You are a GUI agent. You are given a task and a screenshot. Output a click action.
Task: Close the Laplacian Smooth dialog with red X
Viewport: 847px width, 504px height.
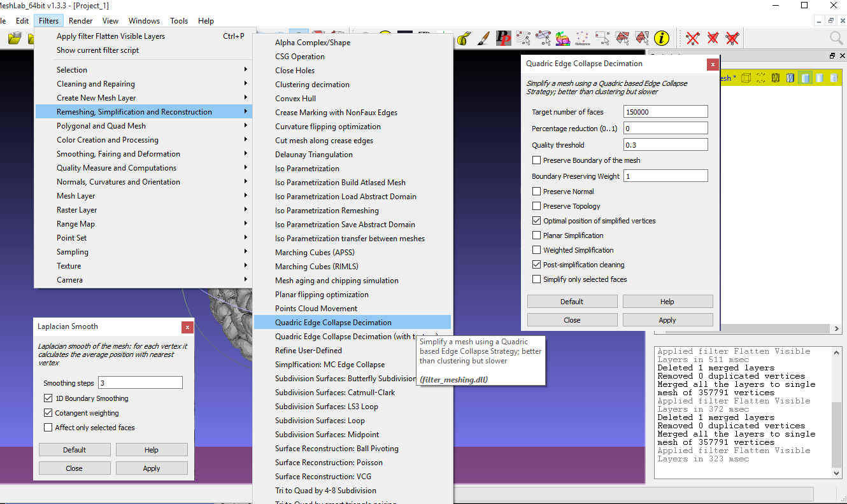click(x=187, y=327)
